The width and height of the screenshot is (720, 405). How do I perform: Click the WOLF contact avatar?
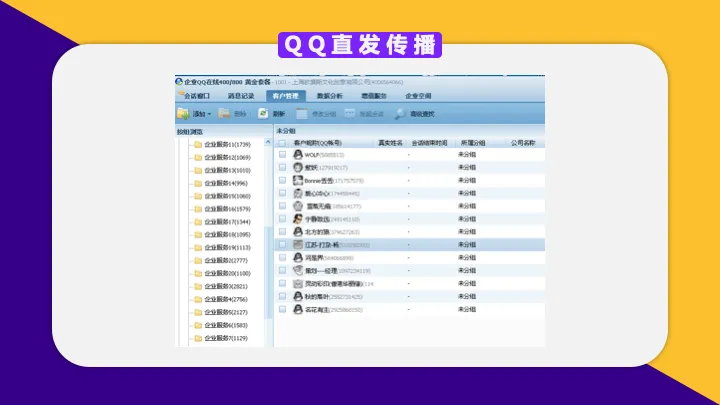298,155
